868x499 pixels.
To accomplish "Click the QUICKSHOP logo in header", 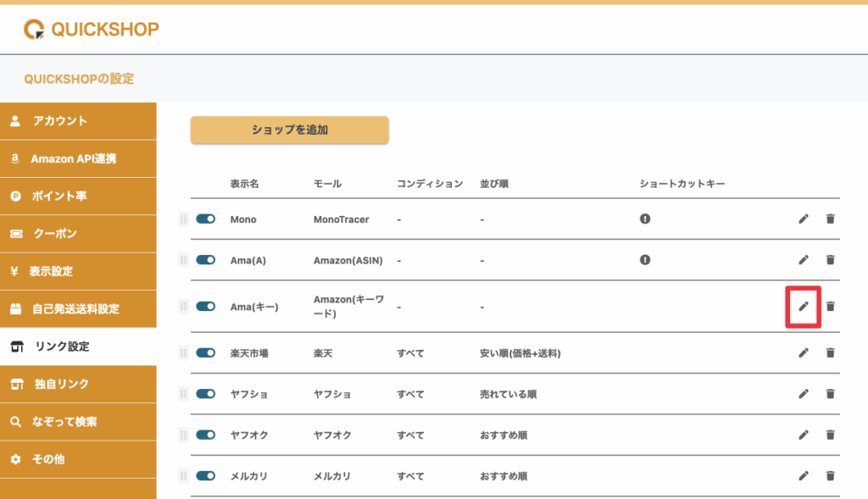I will point(92,30).
